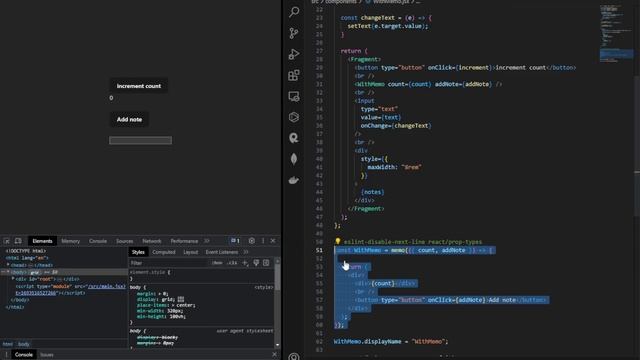Screen dimensions: 640x360
Task: Open the <style> source link of body rule
Action: (264, 287)
